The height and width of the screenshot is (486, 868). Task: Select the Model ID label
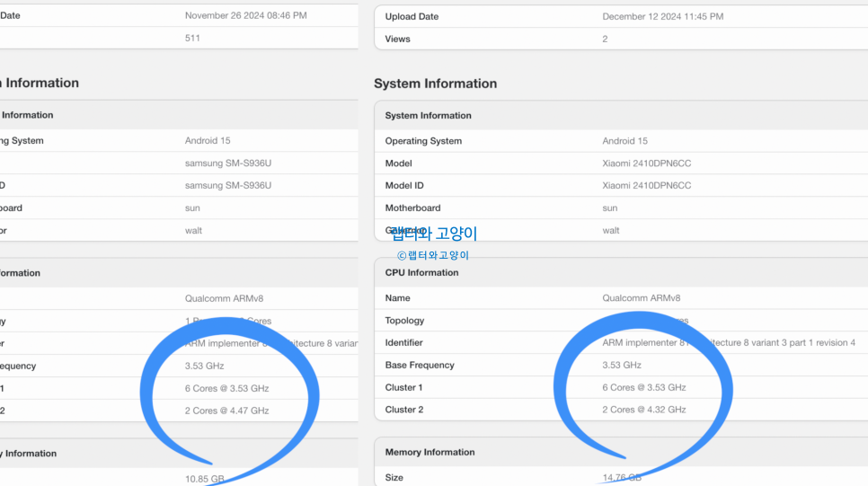point(404,185)
